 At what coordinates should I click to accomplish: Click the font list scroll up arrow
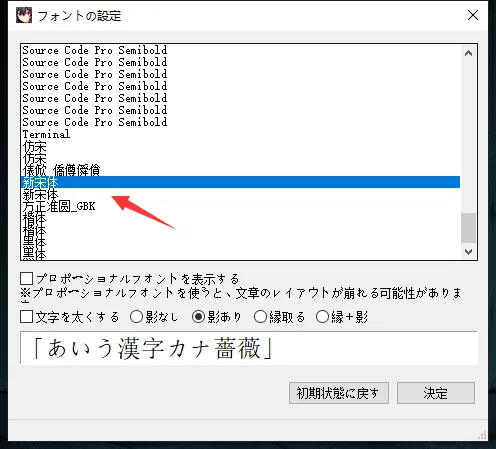468,53
